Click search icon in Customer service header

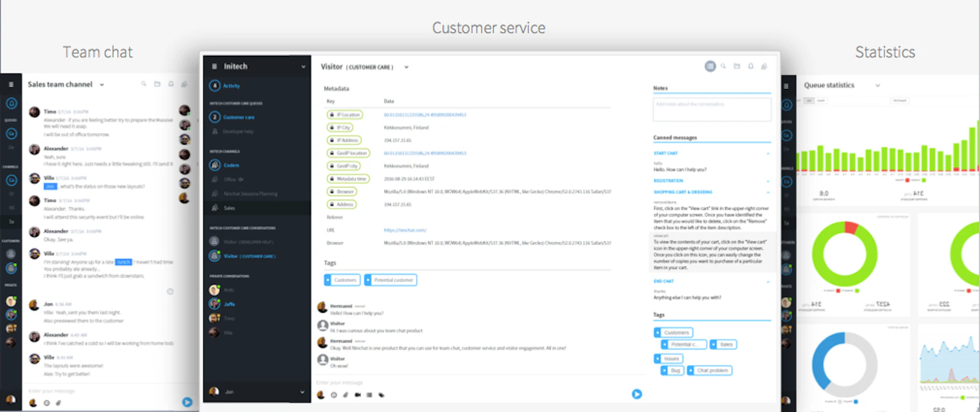(723, 66)
